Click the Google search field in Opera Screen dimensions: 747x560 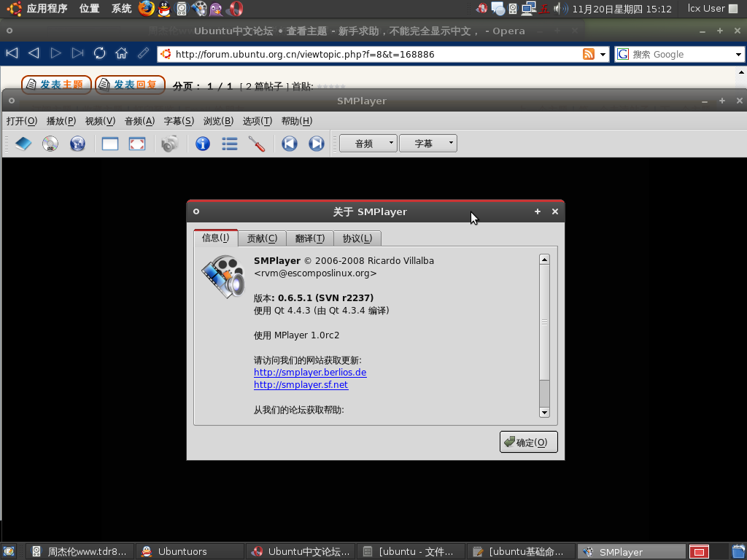click(x=681, y=54)
